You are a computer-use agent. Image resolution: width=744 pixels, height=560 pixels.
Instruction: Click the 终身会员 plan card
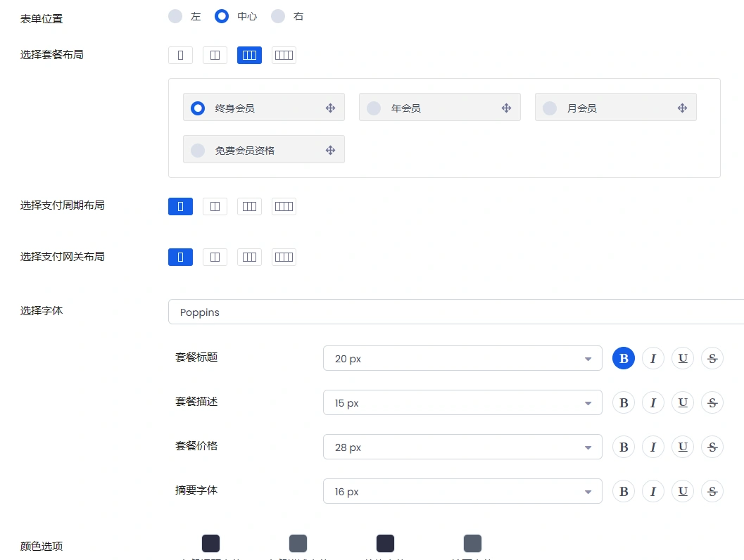coord(263,108)
